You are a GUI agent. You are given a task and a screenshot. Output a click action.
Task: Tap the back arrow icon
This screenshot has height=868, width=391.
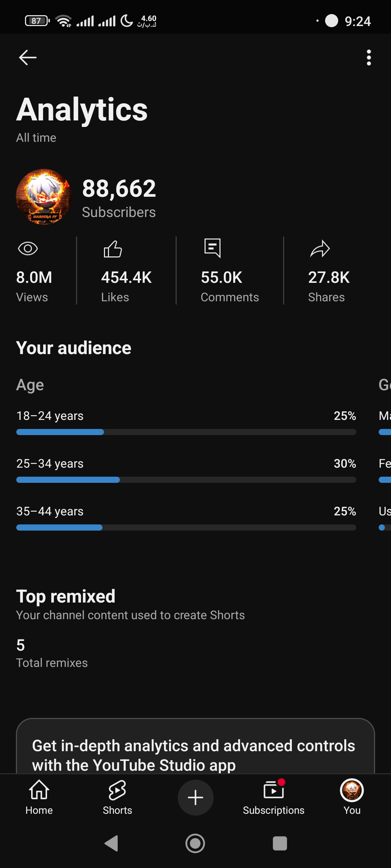tap(28, 58)
